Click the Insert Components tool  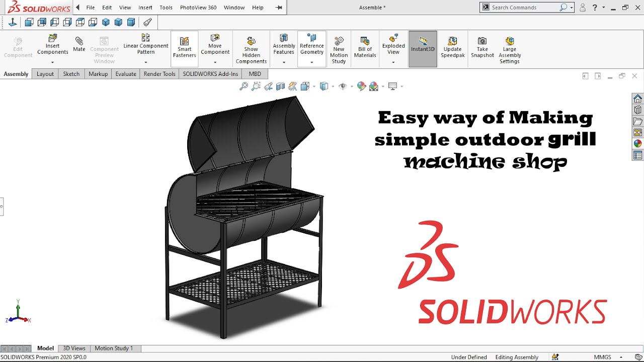point(52,45)
